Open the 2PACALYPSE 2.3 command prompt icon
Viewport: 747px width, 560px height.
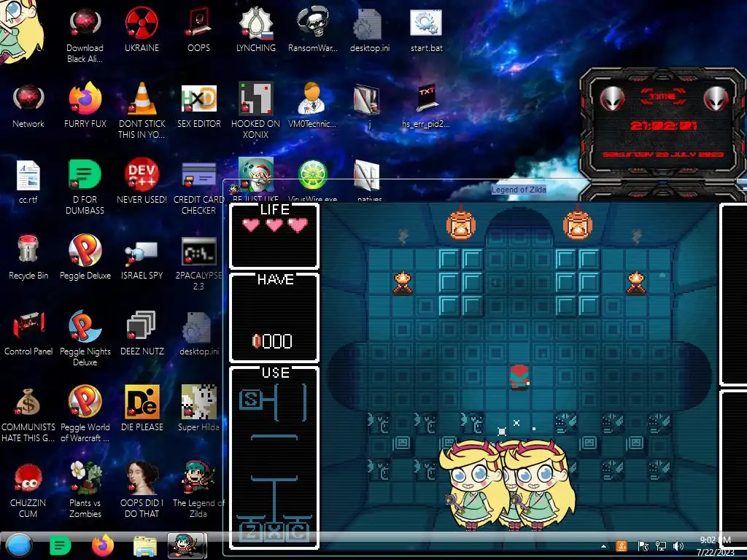pyautogui.click(x=198, y=263)
